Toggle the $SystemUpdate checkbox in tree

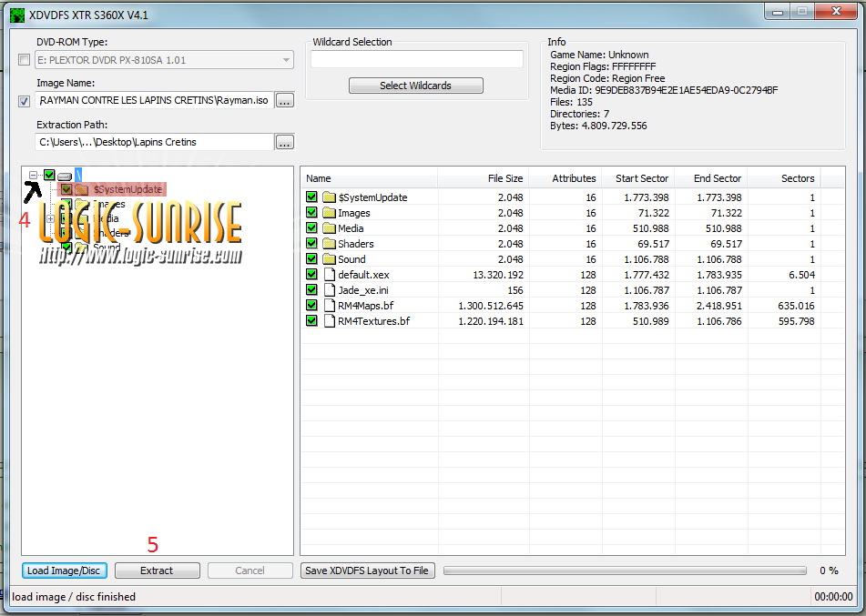(66, 189)
